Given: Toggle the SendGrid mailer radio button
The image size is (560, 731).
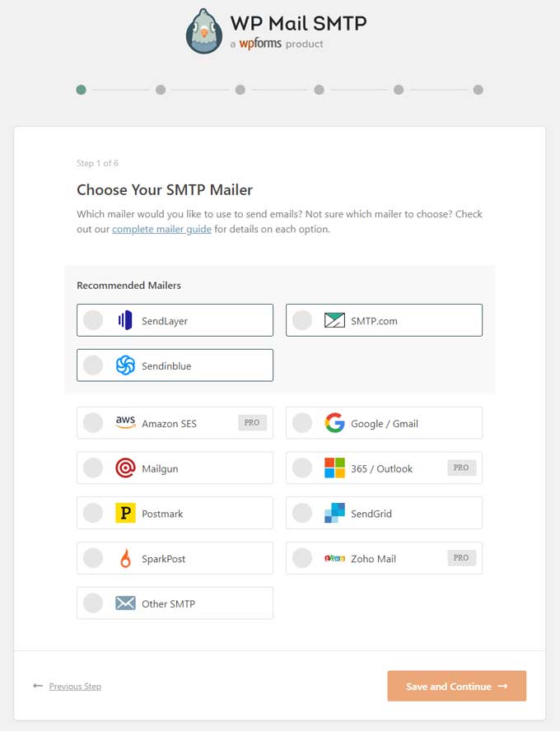Looking at the screenshot, I should click(302, 513).
